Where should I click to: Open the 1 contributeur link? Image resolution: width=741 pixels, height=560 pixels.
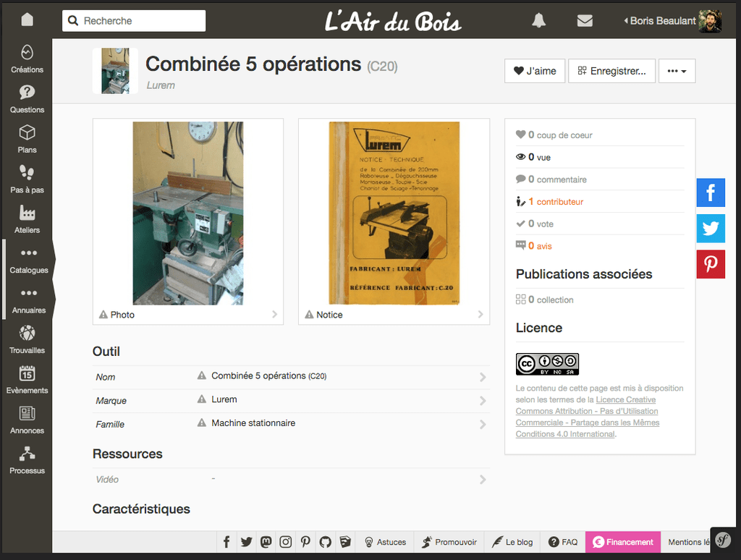tap(556, 202)
